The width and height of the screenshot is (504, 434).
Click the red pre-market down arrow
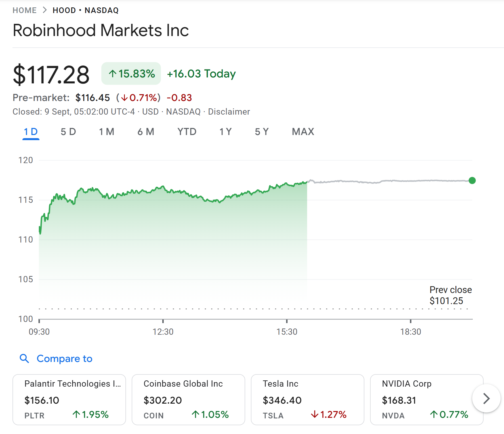[124, 98]
